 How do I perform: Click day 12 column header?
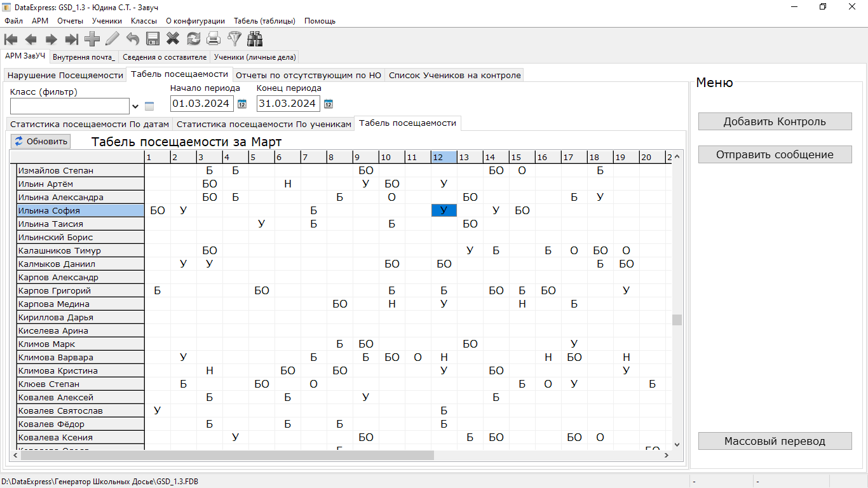coord(444,157)
